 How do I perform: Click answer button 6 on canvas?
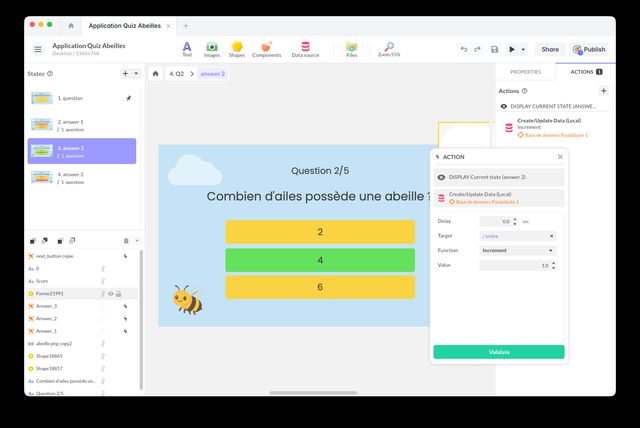tap(320, 287)
